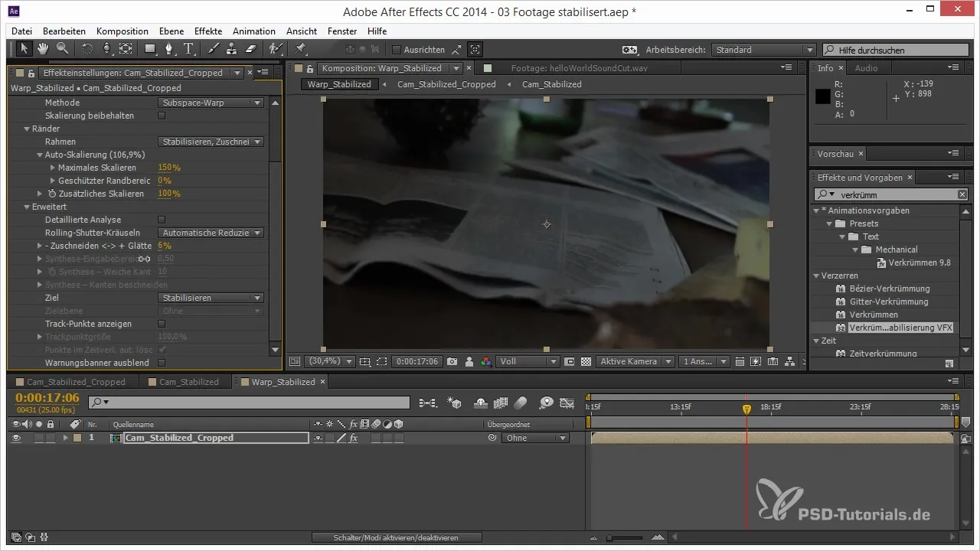Select the Gitter-Verkrümmung effect
This screenshot has height=551, width=980.
tap(889, 302)
